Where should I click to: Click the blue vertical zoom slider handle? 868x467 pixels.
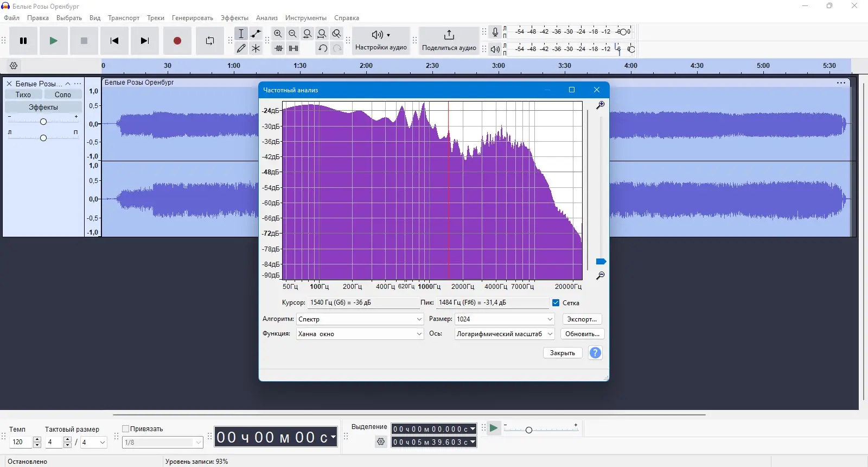(601, 262)
